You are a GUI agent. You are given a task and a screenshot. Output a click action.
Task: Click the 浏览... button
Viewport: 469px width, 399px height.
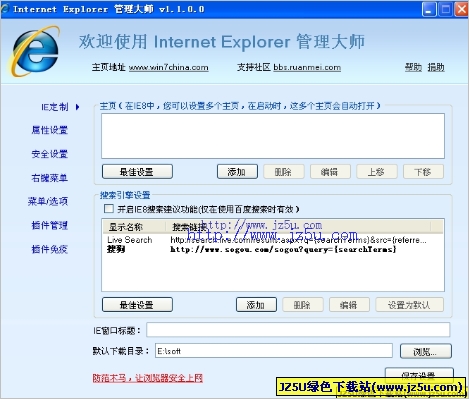(426, 351)
